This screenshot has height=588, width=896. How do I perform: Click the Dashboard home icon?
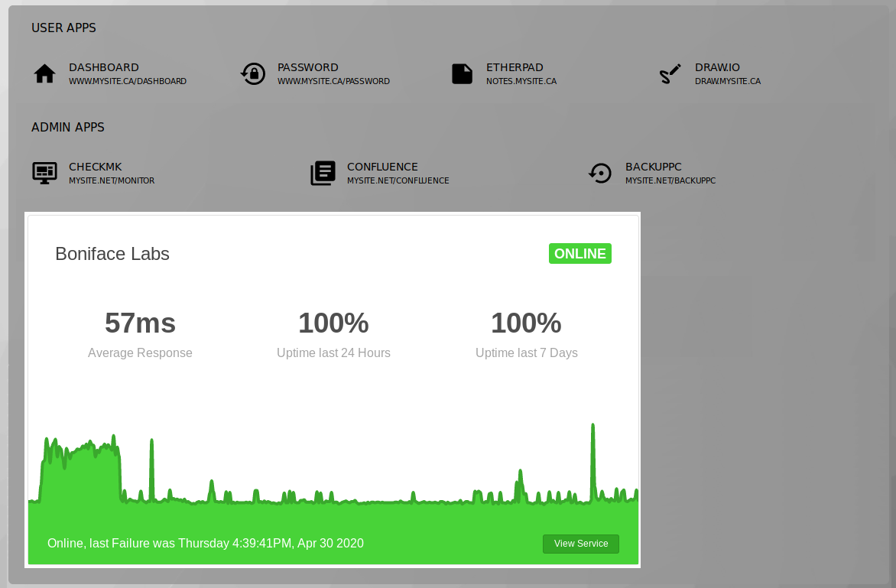[x=44, y=73]
